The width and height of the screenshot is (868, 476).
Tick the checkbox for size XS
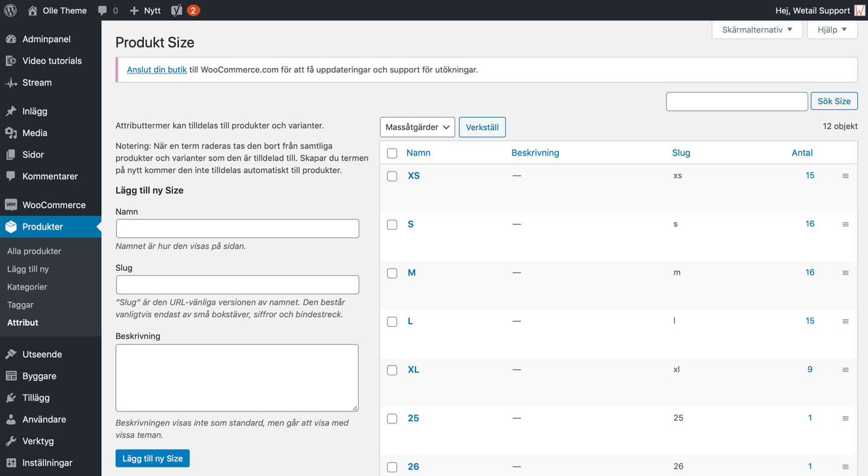pos(392,176)
